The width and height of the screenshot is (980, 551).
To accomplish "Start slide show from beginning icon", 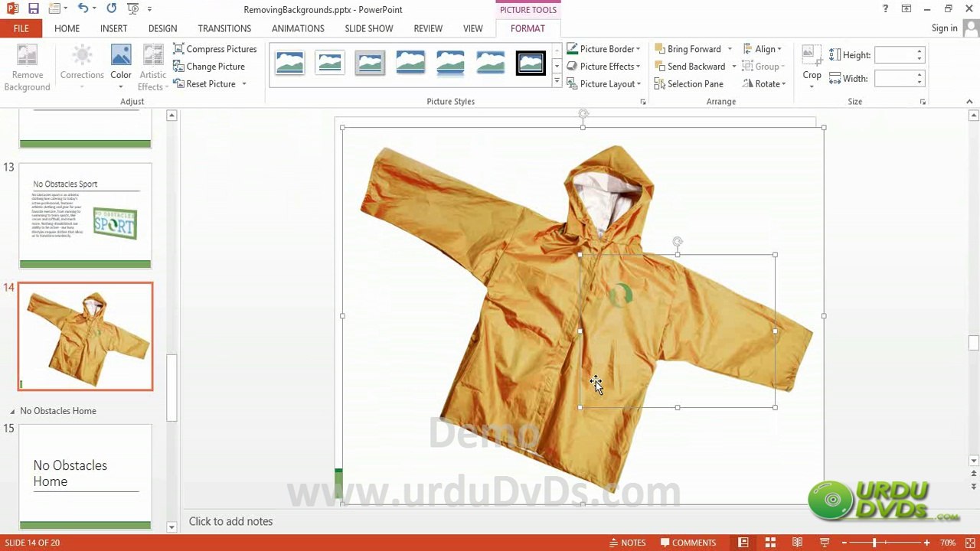I will [x=132, y=9].
